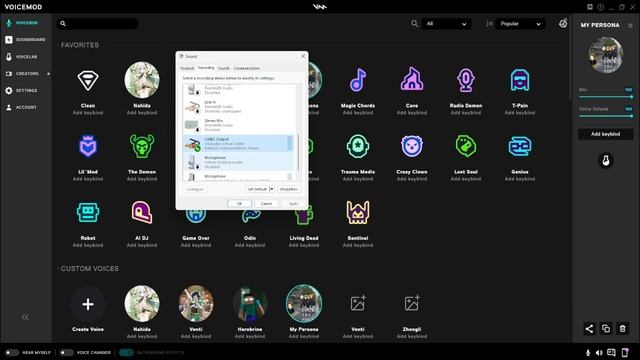Pick the Cave voice icon
Viewport: 640px width, 360px height.
pyautogui.click(x=412, y=79)
